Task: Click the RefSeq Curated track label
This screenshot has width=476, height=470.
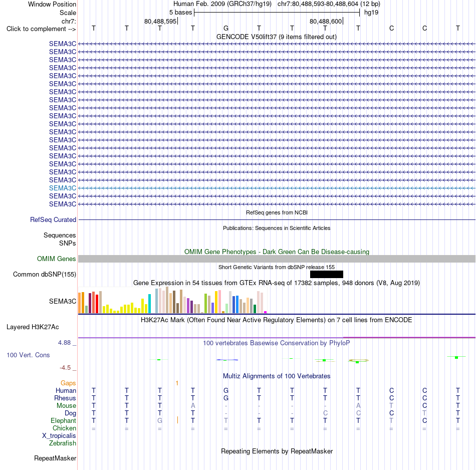Action: point(53,219)
